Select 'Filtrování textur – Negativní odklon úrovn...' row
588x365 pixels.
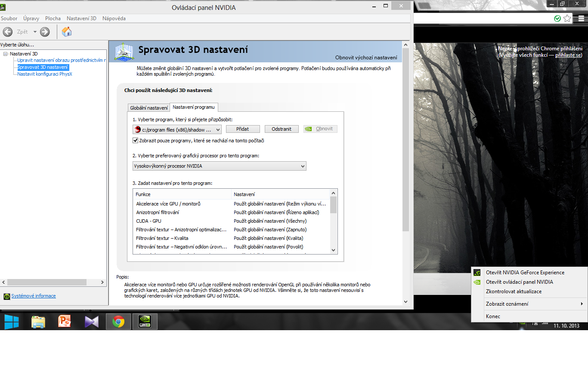coord(232,247)
